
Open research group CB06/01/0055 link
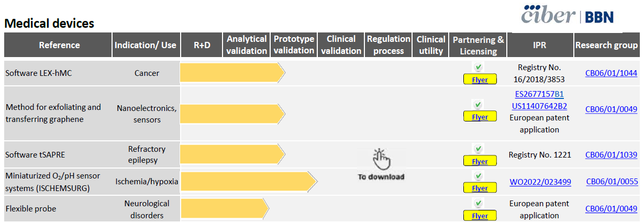[612, 182]
